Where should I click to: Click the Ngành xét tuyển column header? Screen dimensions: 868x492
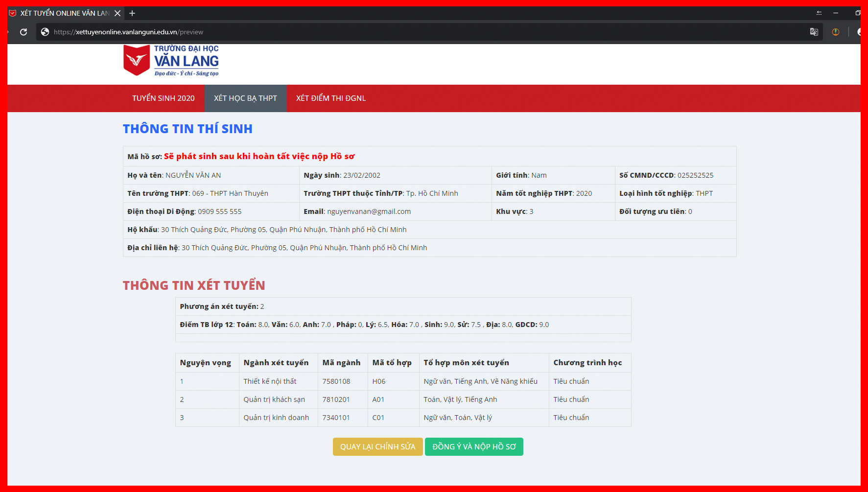(x=278, y=363)
